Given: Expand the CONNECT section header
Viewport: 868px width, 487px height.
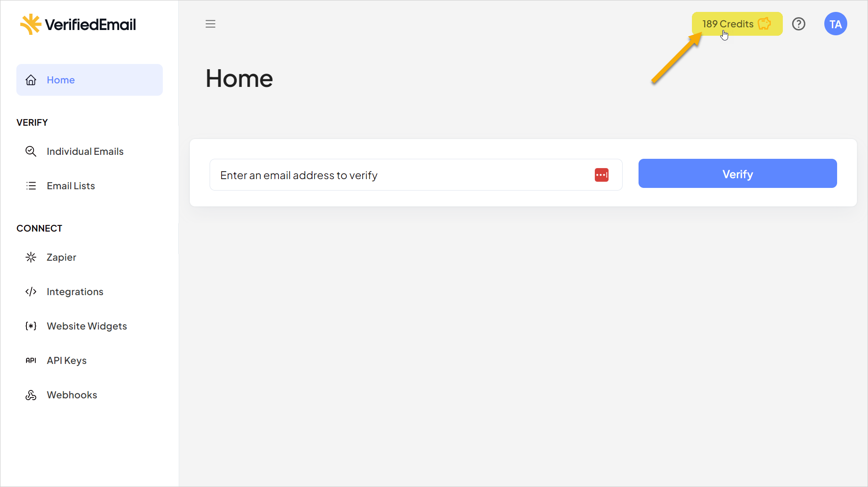Looking at the screenshot, I should 39,229.
